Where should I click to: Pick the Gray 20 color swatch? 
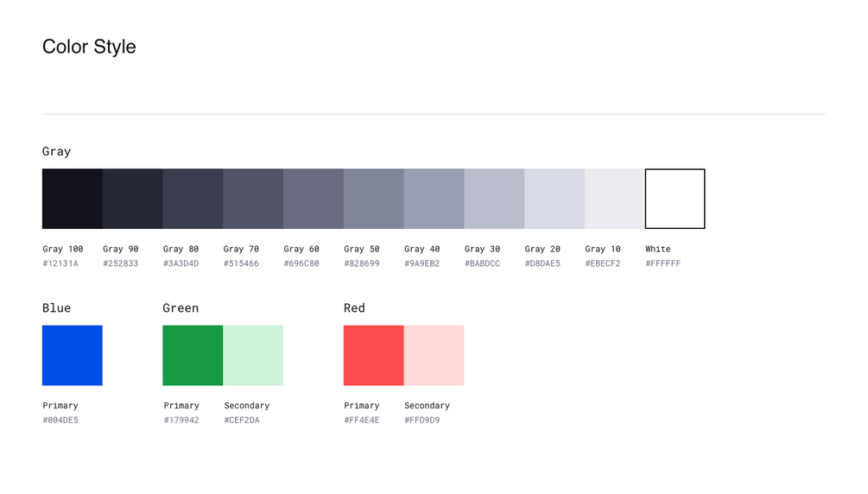pyautogui.click(x=554, y=199)
